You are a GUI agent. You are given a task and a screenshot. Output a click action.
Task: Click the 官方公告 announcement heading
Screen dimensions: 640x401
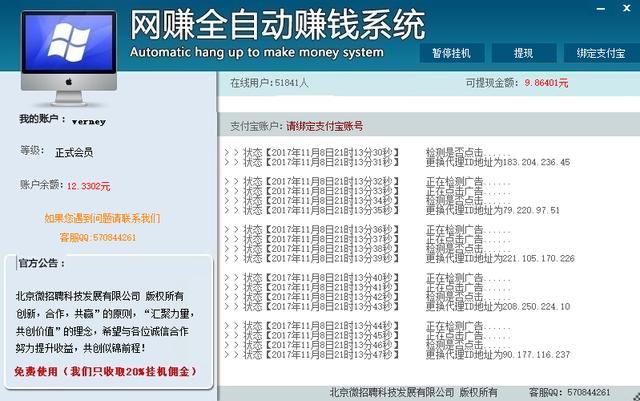pos(41,264)
